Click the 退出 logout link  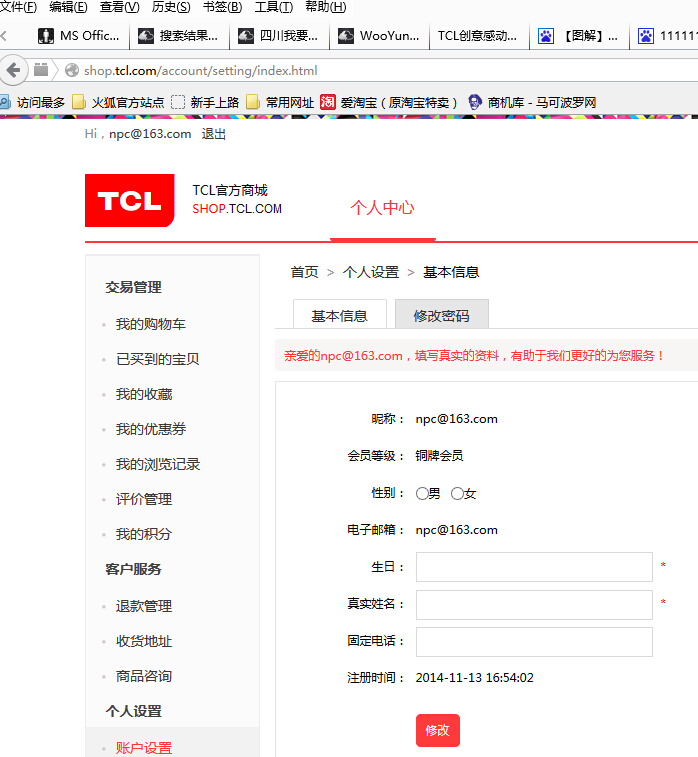point(213,134)
